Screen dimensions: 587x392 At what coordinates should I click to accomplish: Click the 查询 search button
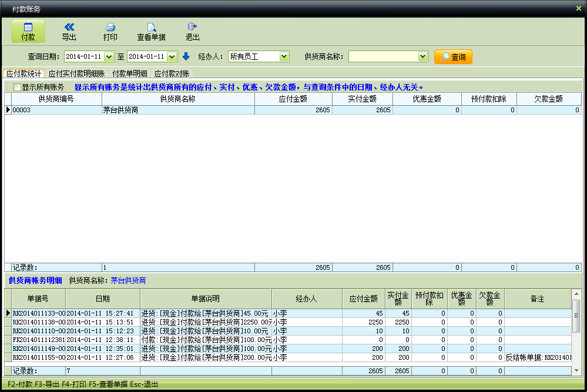(453, 57)
